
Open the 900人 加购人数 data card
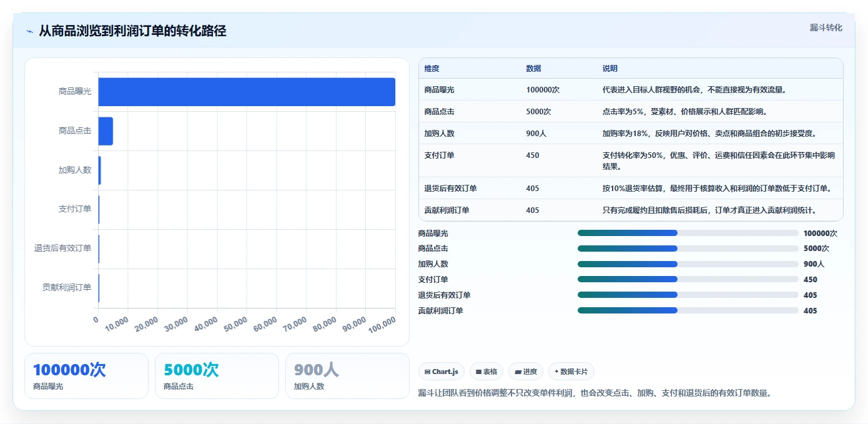tap(347, 376)
